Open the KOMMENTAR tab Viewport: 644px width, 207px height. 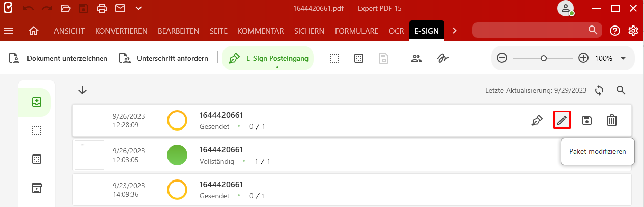[261, 31]
